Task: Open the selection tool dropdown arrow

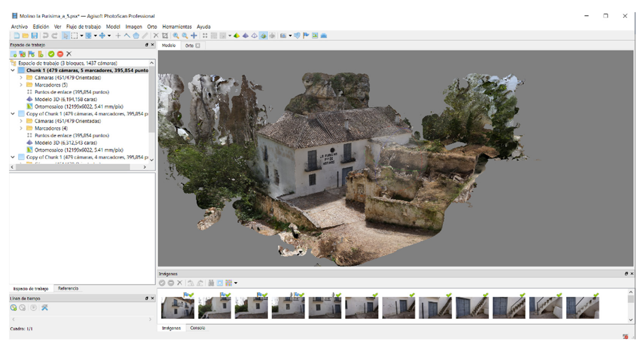Action: coord(81,36)
